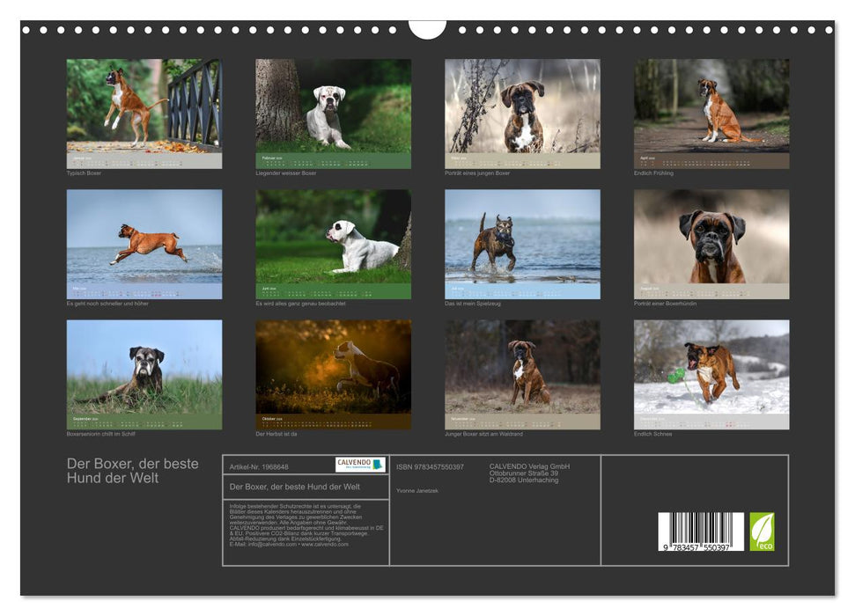Open the www.calvendo.com website link
This screenshot has width=855, height=616.
pos(328,545)
